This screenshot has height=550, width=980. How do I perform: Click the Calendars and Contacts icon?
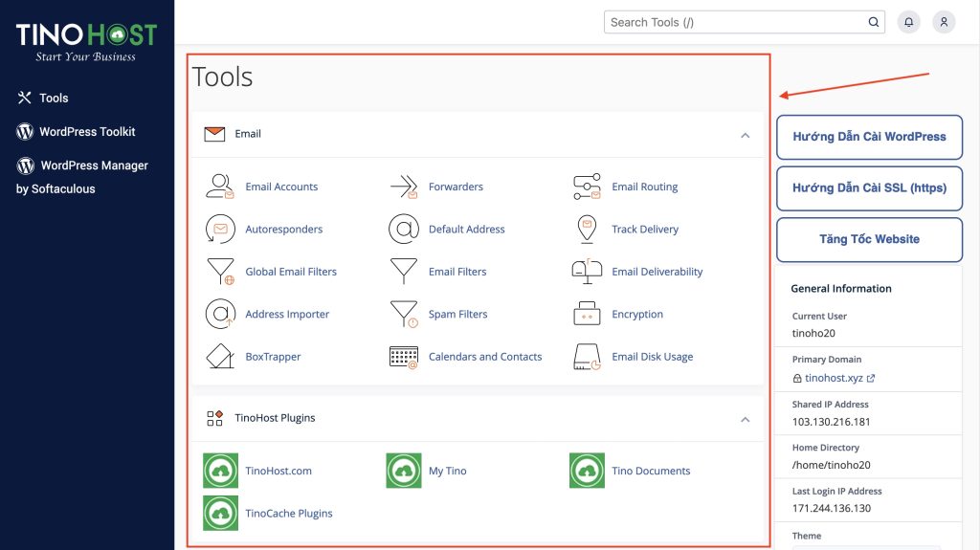pos(404,357)
